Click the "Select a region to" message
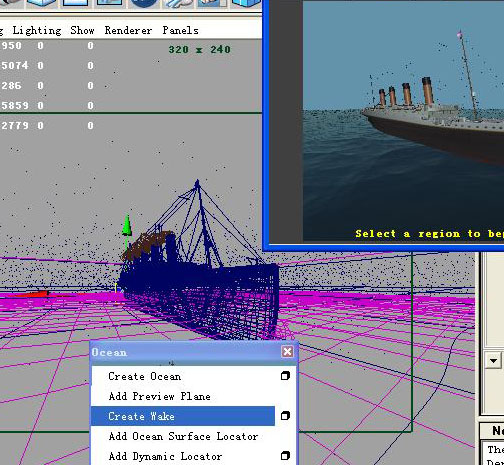504x465 pixels. [418, 234]
